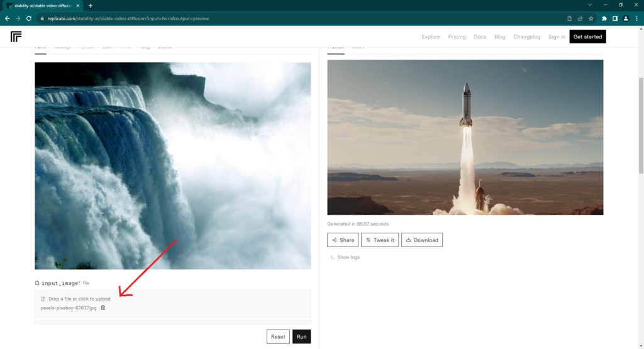Image resolution: width=644 pixels, height=349 pixels.
Task: Click the Share button
Action: click(x=343, y=240)
